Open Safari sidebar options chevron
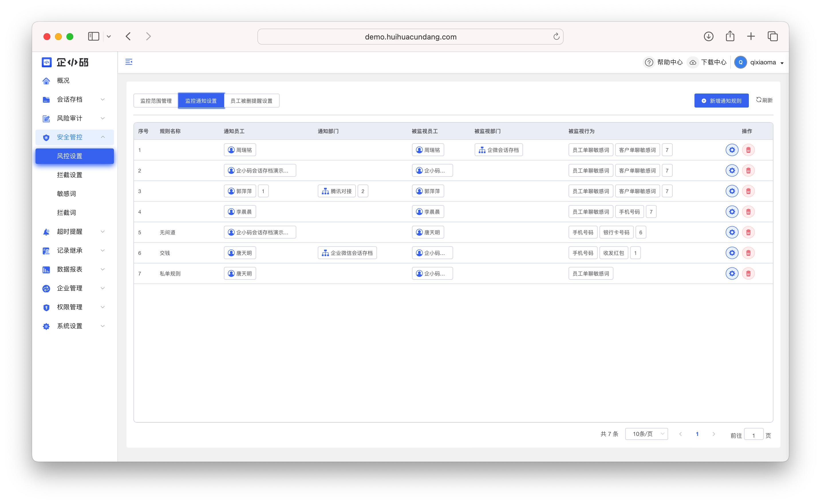Screen dimensions: 821x504 point(109,36)
